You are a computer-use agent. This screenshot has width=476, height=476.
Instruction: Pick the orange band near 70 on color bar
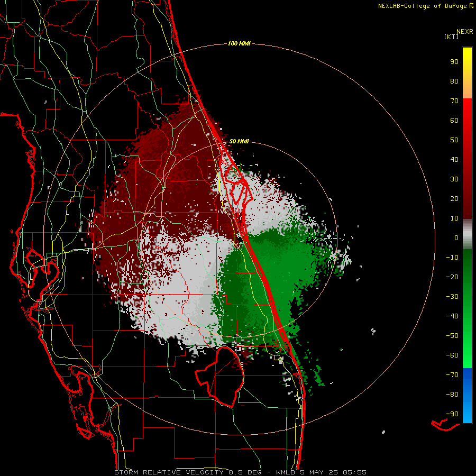[467, 90]
